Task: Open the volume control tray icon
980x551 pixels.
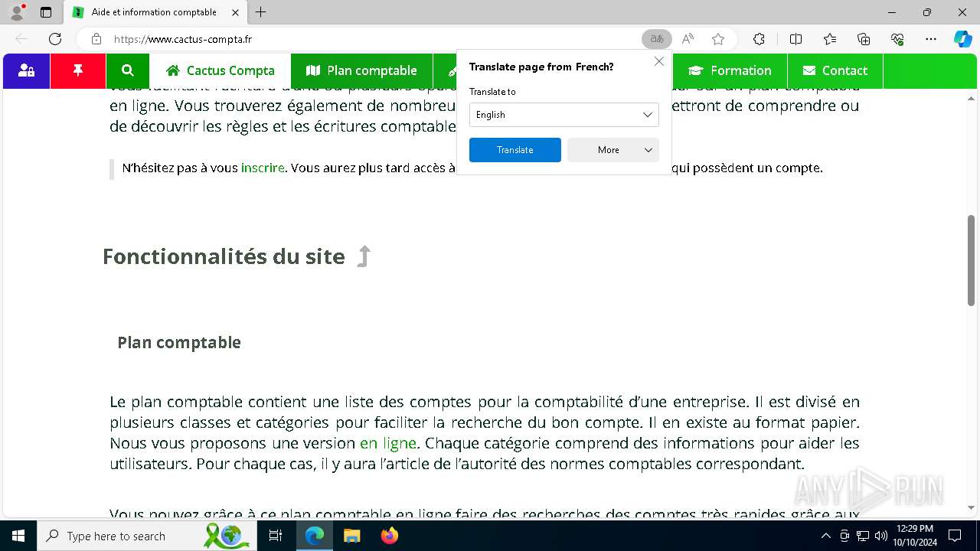Action: point(881,536)
